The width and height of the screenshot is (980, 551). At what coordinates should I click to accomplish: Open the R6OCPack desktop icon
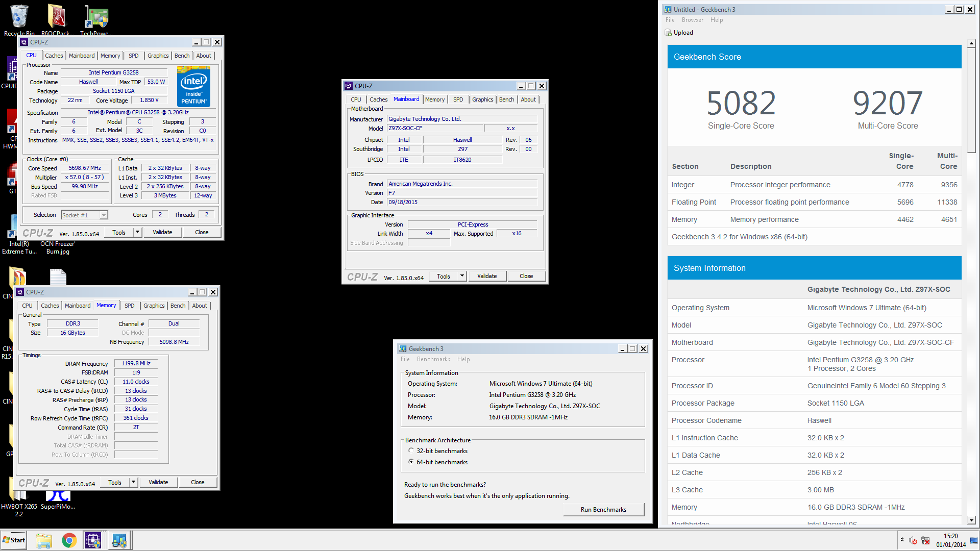pyautogui.click(x=57, y=19)
